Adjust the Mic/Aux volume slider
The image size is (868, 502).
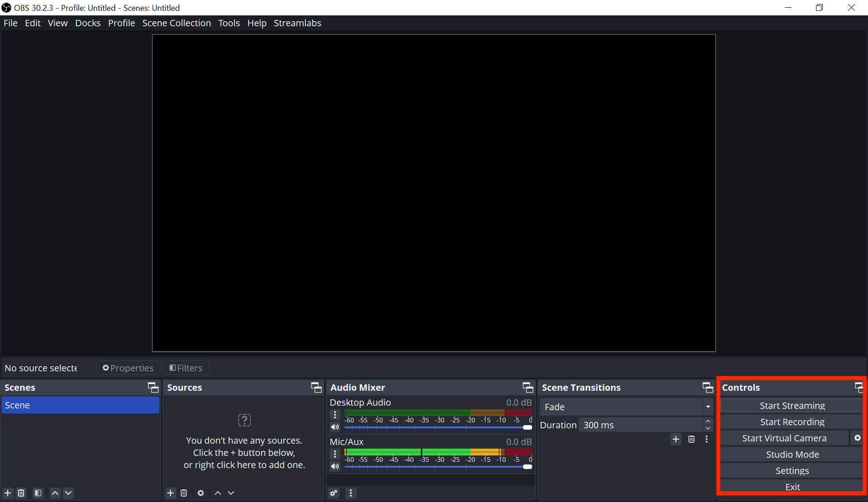pyautogui.click(x=527, y=467)
